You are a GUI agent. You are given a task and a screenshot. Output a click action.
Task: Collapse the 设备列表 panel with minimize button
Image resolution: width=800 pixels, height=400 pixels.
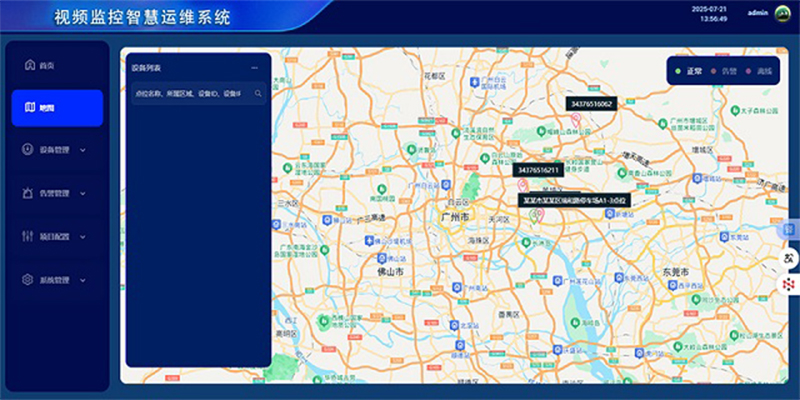coord(255,68)
